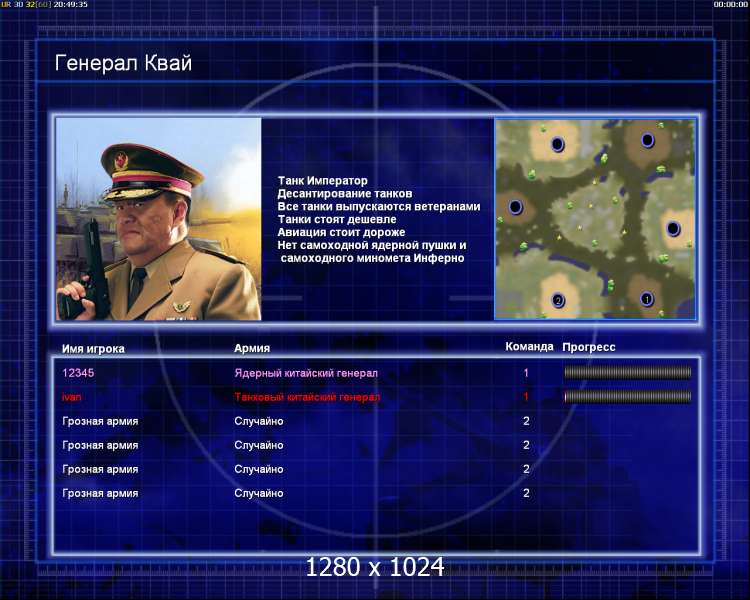Click the 'Танки стоят дешевле' line
The width and height of the screenshot is (750, 600).
337,220
